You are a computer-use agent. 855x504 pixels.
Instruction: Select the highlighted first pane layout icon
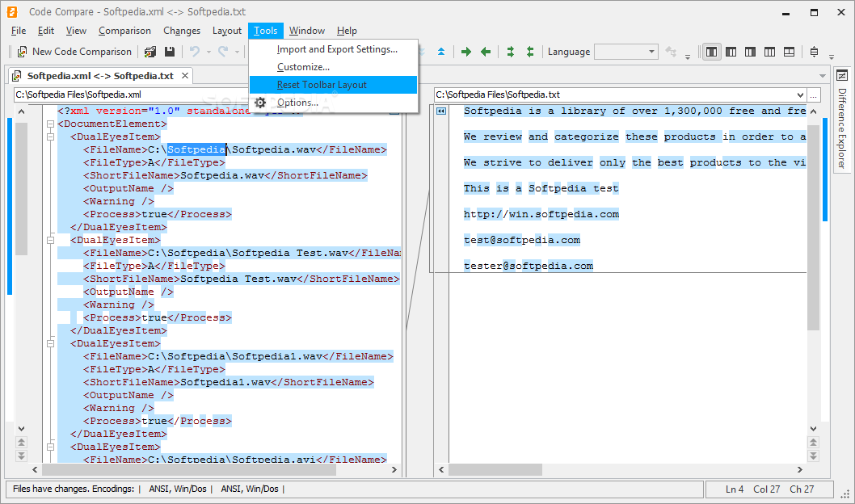(x=712, y=52)
